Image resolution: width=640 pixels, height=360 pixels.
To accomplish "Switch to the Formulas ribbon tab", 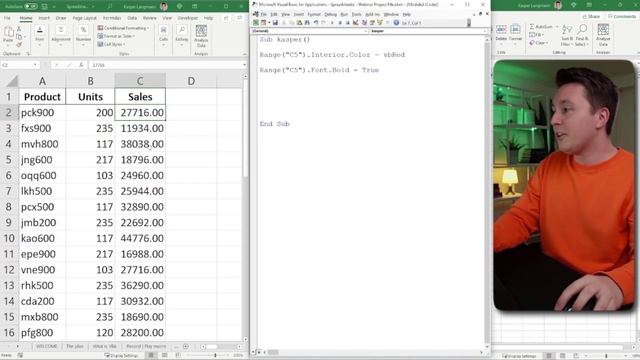I will (x=112, y=18).
